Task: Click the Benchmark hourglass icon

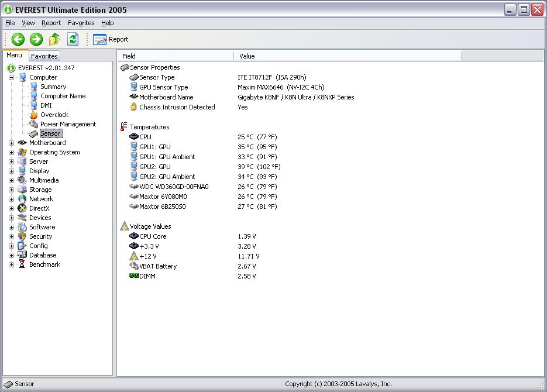Action: [22, 264]
